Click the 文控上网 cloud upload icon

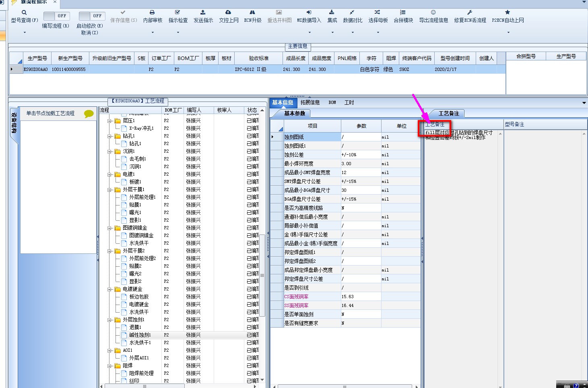click(228, 12)
